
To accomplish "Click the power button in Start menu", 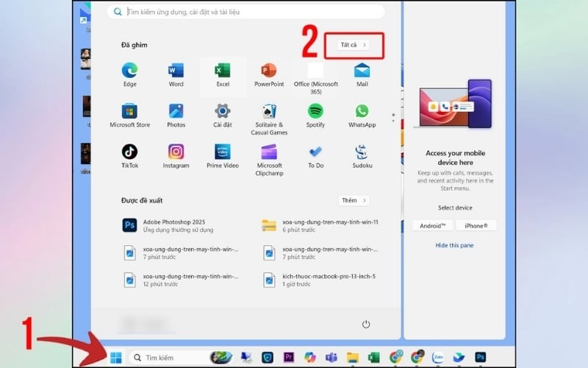I will (x=366, y=324).
